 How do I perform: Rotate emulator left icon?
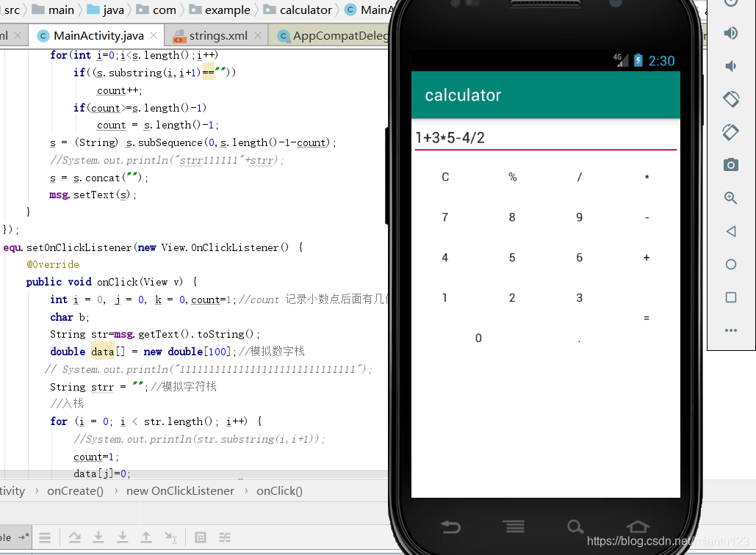(x=731, y=99)
